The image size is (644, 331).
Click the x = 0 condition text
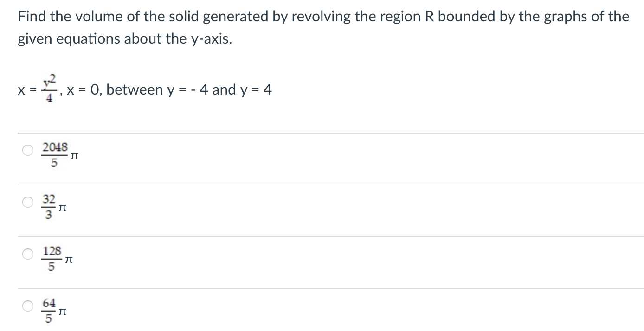(x=83, y=89)
